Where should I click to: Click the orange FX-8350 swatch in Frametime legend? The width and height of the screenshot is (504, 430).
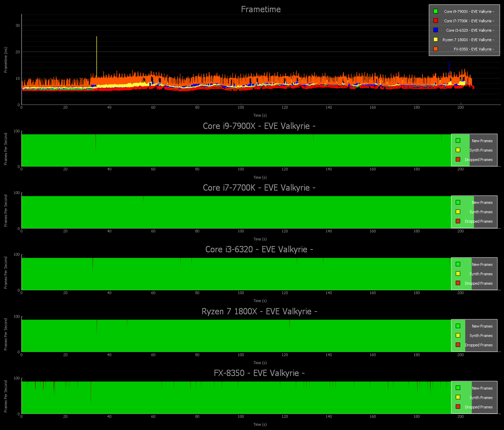click(x=436, y=49)
